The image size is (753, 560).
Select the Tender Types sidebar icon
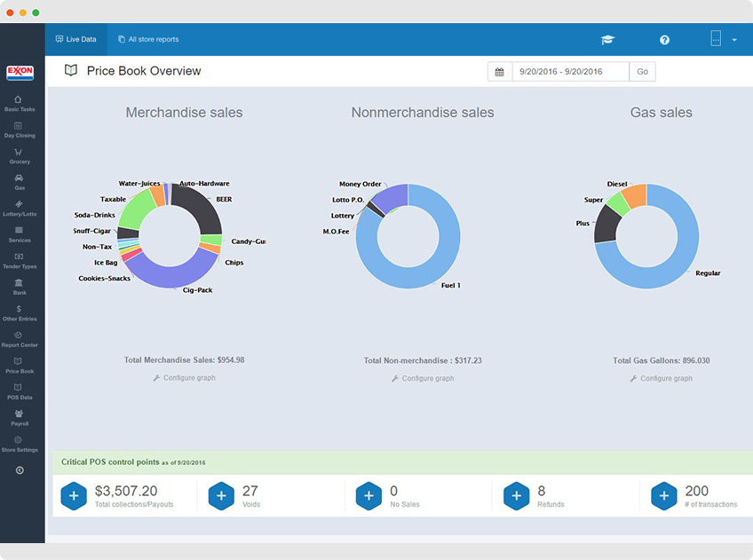[20, 259]
